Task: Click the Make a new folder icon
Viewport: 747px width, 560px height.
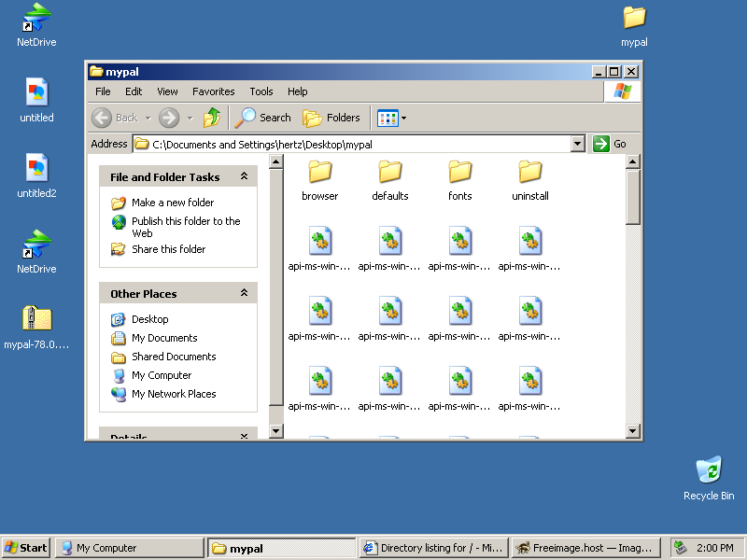Action: click(x=119, y=203)
